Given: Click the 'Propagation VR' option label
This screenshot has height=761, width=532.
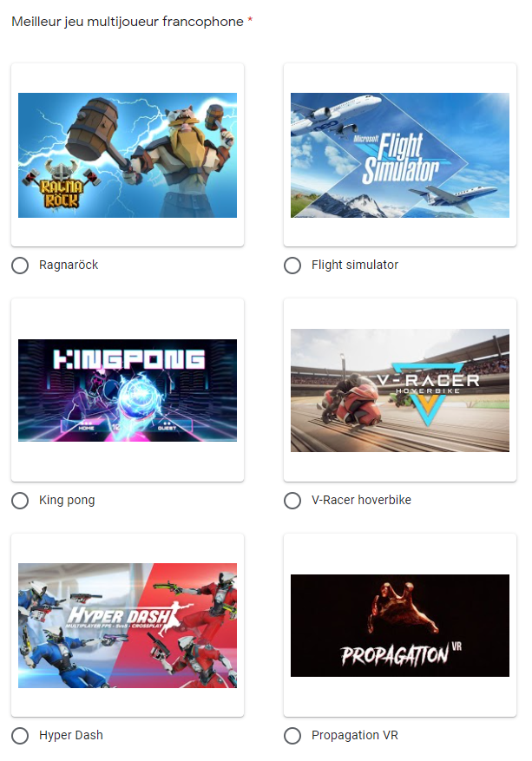Looking at the screenshot, I should click(355, 735).
